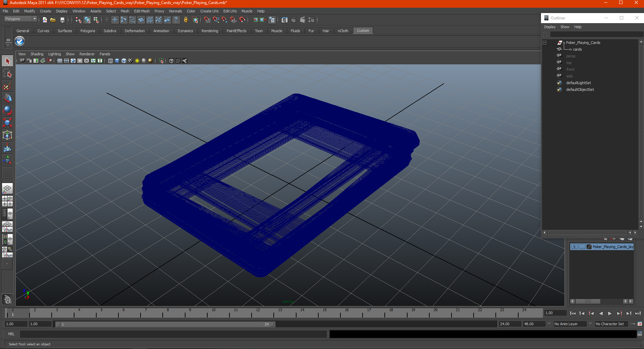Toggle the layer display type box
This screenshot has height=349, width=644.
pyautogui.click(x=582, y=247)
